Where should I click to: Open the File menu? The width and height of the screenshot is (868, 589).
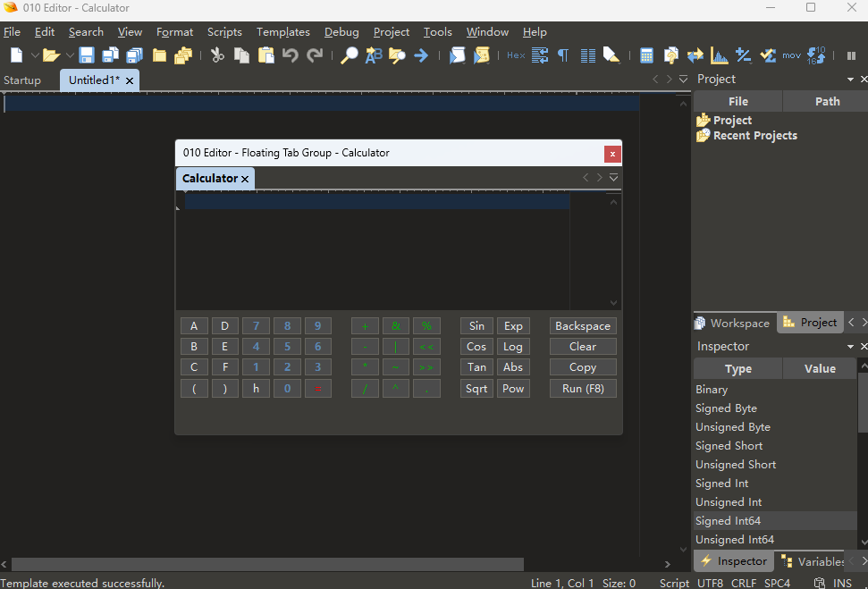12,32
